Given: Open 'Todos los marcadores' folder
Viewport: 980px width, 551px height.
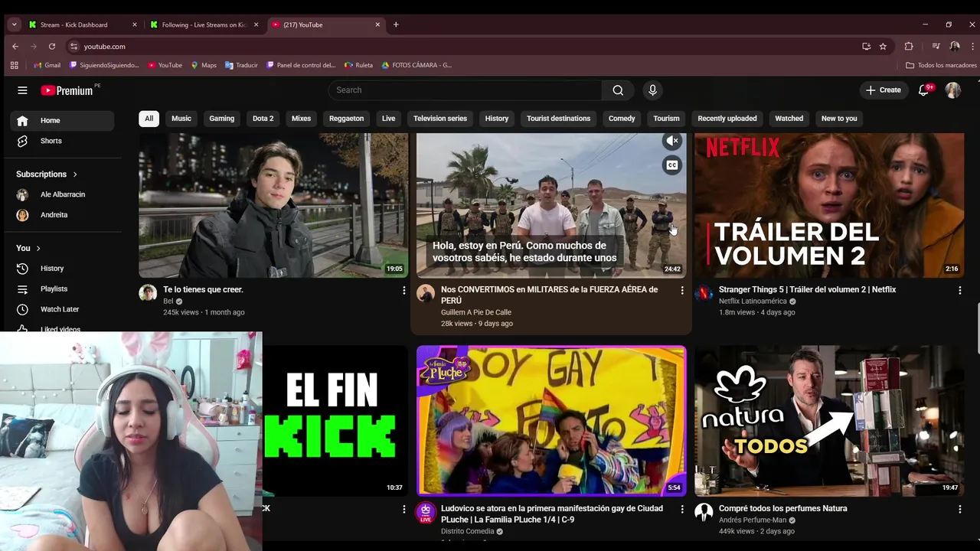Looking at the screenshot, I should pyautogui.click(x=941, y=65).
